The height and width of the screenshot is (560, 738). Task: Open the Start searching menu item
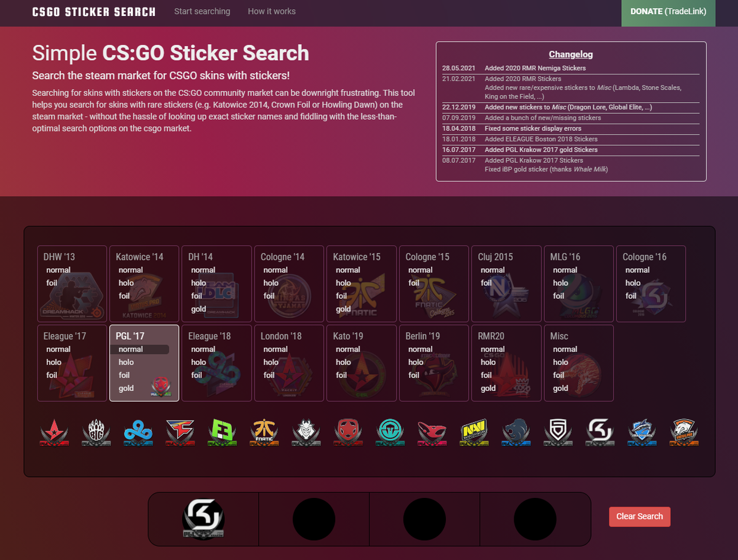pos(202,11)
